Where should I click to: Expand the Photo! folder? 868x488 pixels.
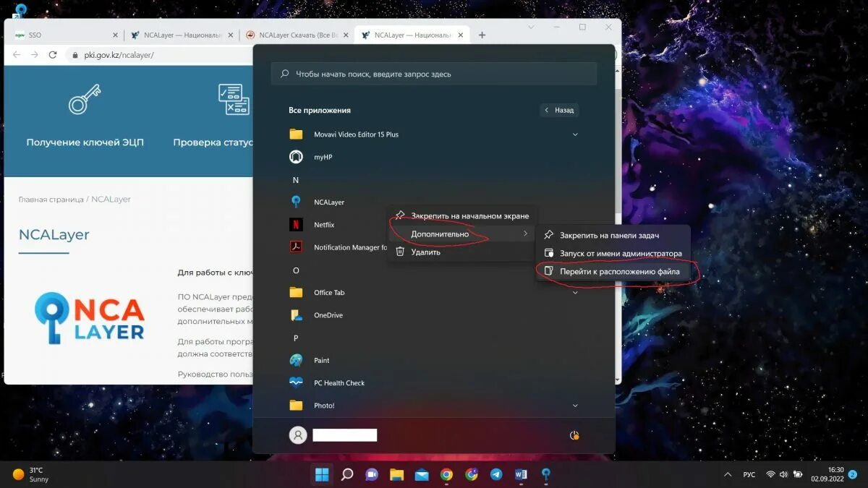[575, 406]
